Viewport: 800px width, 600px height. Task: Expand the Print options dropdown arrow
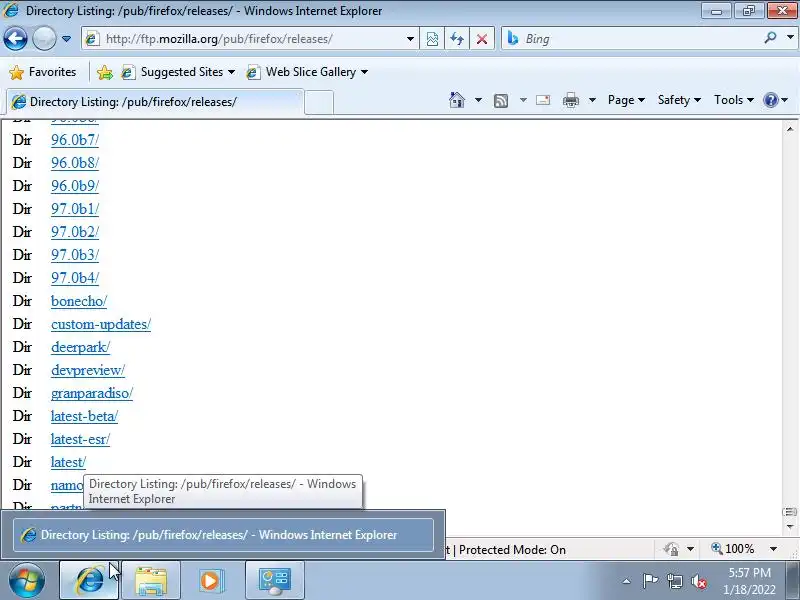coord(592,100)
